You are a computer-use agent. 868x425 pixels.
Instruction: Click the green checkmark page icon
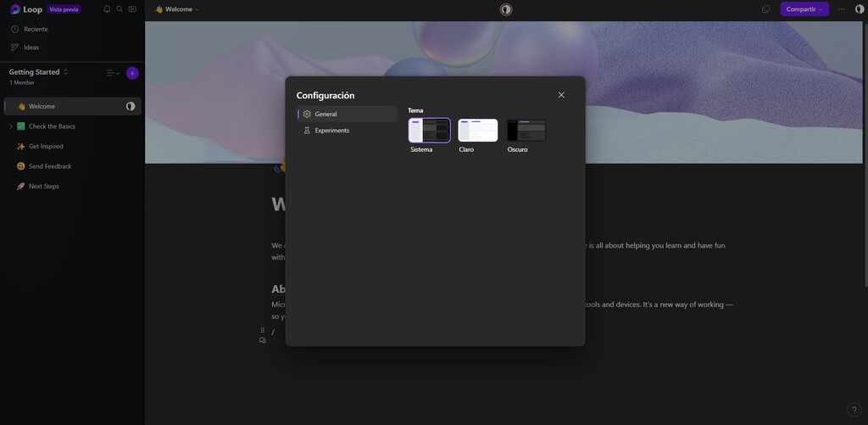(x=21, y=126)
